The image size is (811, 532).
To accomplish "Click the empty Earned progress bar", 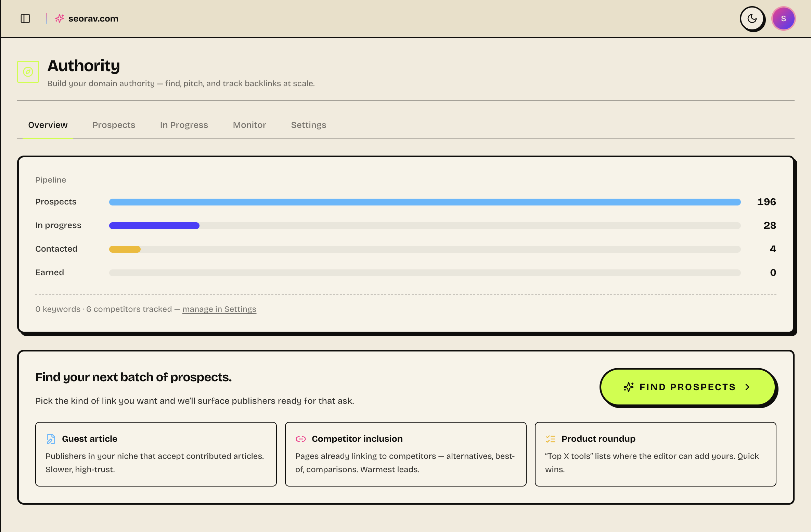I will (x=425, y=273).
